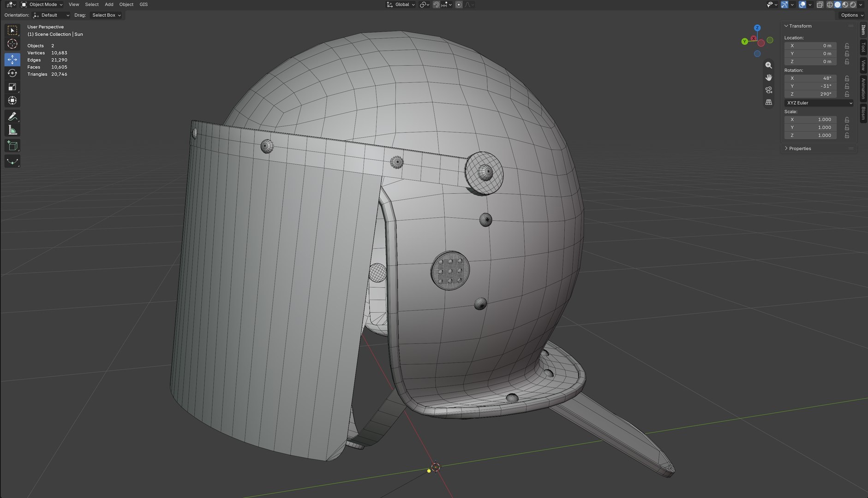Open the pivot point dropdown
Viewport: 868px width, 498px height.
425,5
